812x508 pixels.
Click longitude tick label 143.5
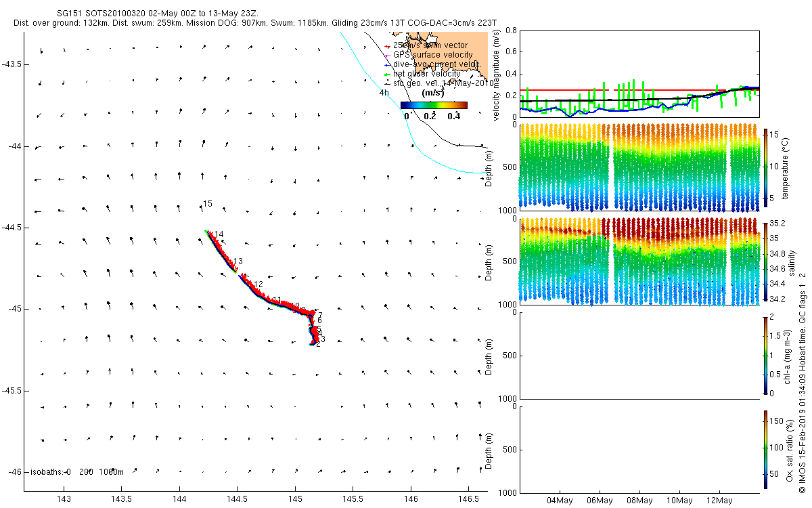122,499
